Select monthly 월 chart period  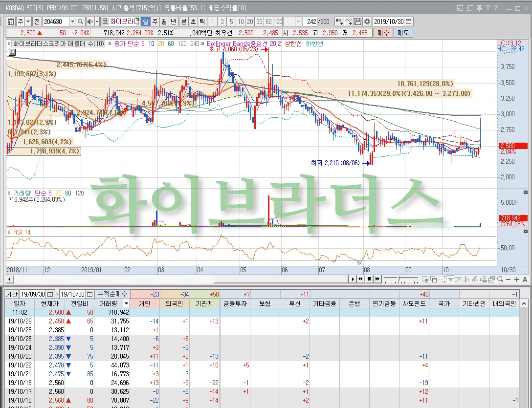164,21
